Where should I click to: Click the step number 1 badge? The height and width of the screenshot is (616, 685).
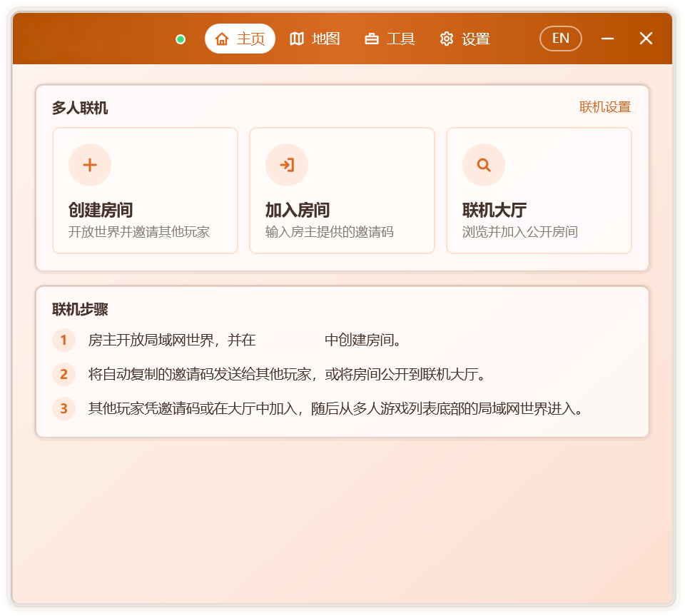coord(64,340)
